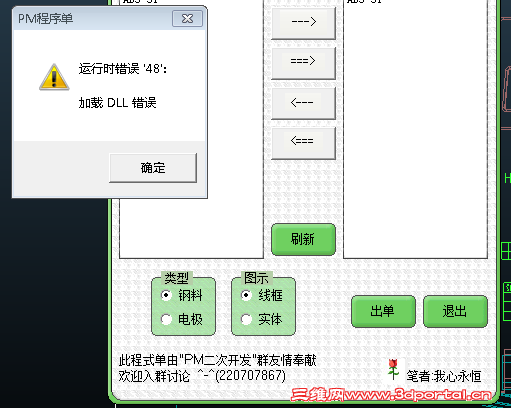The image size is (511, 408).
Task: Select the 电极 radio option
Action: (x=182, y=319)
